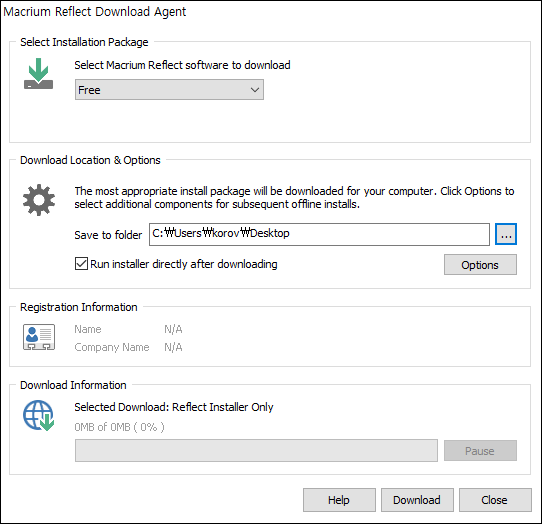Click 'Selected Download: Reflect Installer Only' text

click(x=174, y=407)
